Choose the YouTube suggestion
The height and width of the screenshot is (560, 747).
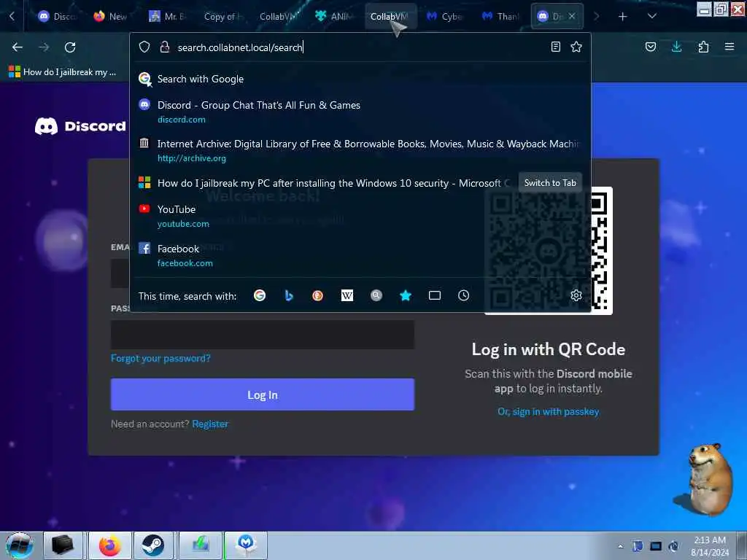point(360,216)
